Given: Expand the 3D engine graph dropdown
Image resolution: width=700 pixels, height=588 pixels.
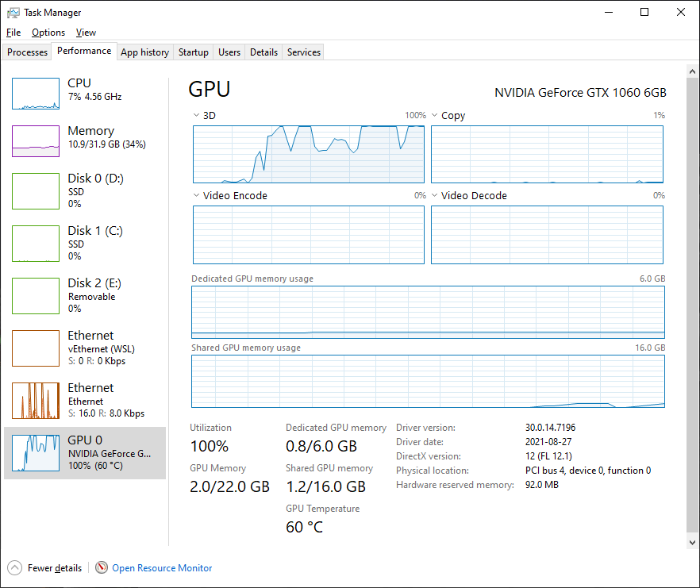Looking at the screenshot, I should coord(197,116).
